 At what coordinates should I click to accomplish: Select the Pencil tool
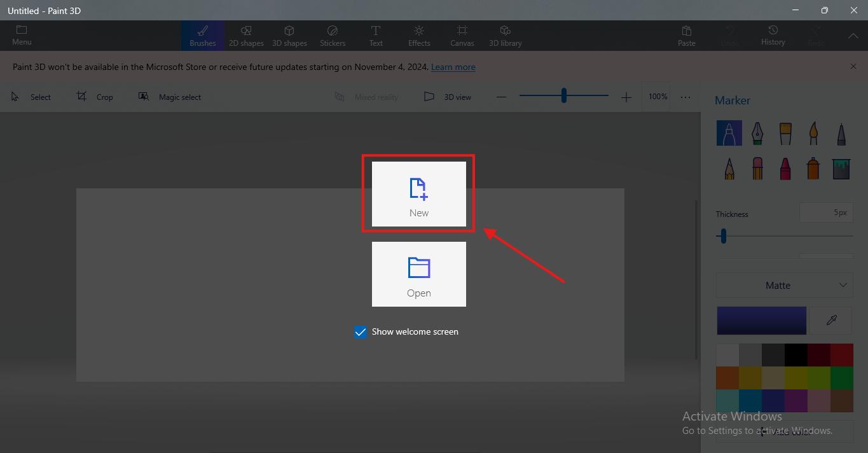[x=729, y=169]
